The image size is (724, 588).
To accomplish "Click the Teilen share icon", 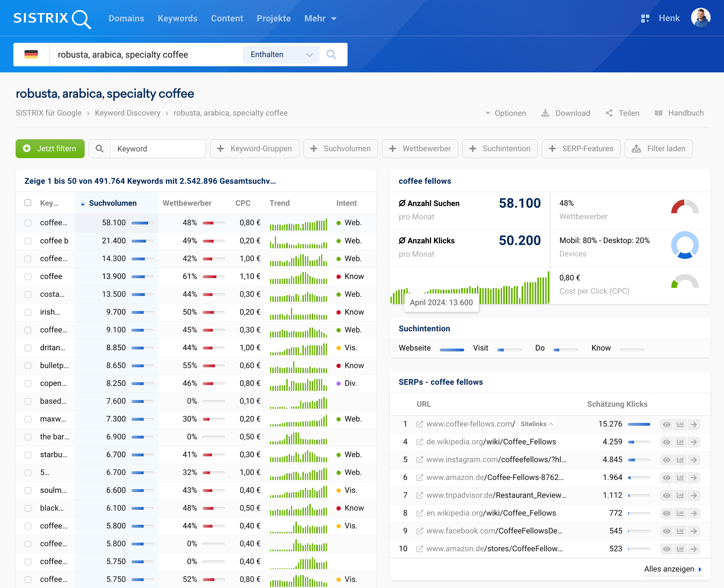I will 609,113.
